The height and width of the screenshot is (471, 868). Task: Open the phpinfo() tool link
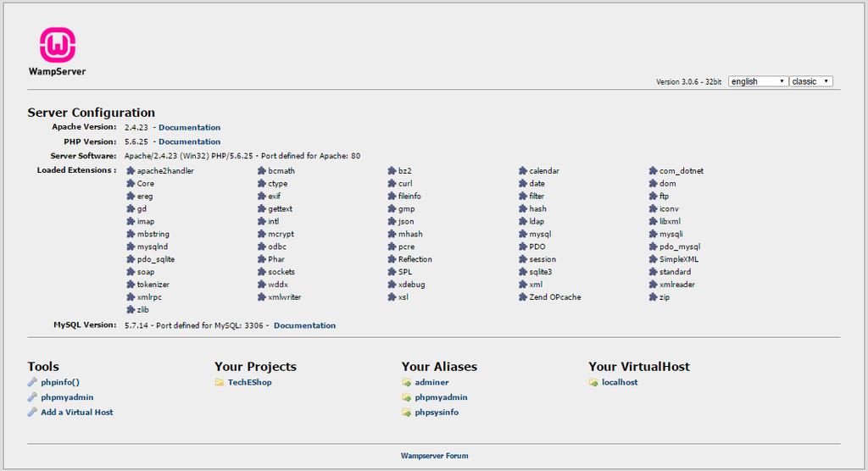(60, 382)
